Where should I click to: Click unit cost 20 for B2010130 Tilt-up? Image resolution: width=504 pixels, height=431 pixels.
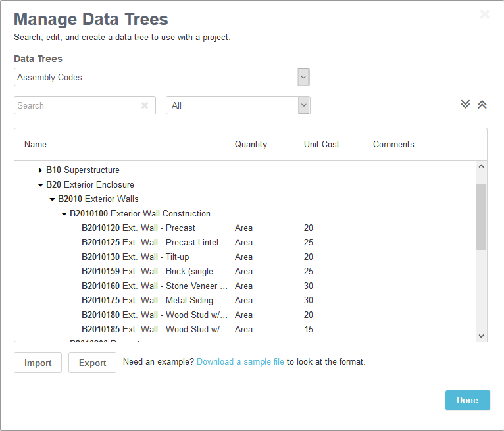pyautogui.click(x=308, y=257)
